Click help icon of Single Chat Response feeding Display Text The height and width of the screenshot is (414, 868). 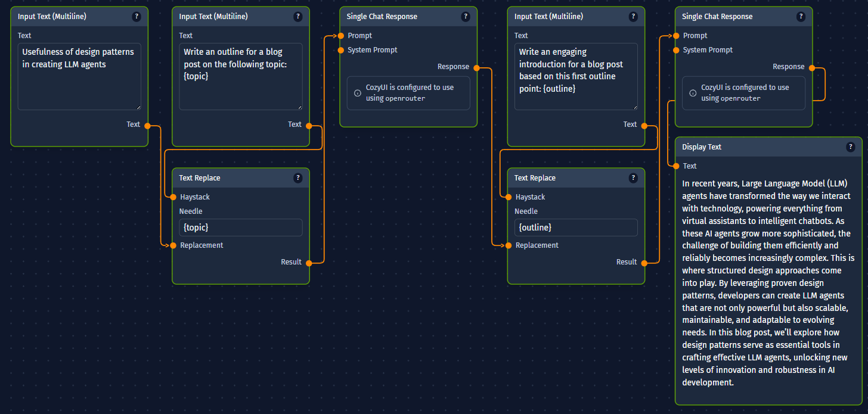pyautogui.click(x=801, y=17)
